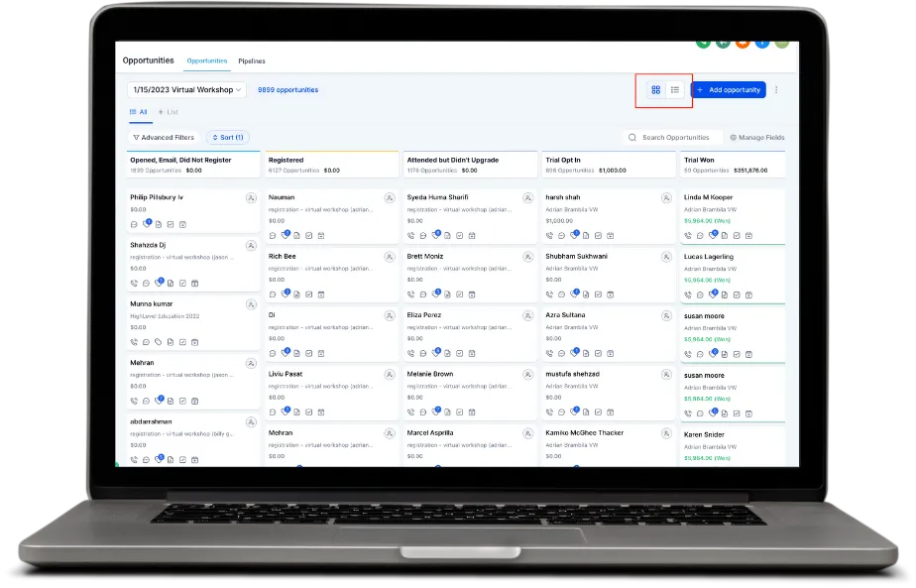
Task: Click the assign-user icon on Rich Bee card
Action: click(x=390, y=257)
